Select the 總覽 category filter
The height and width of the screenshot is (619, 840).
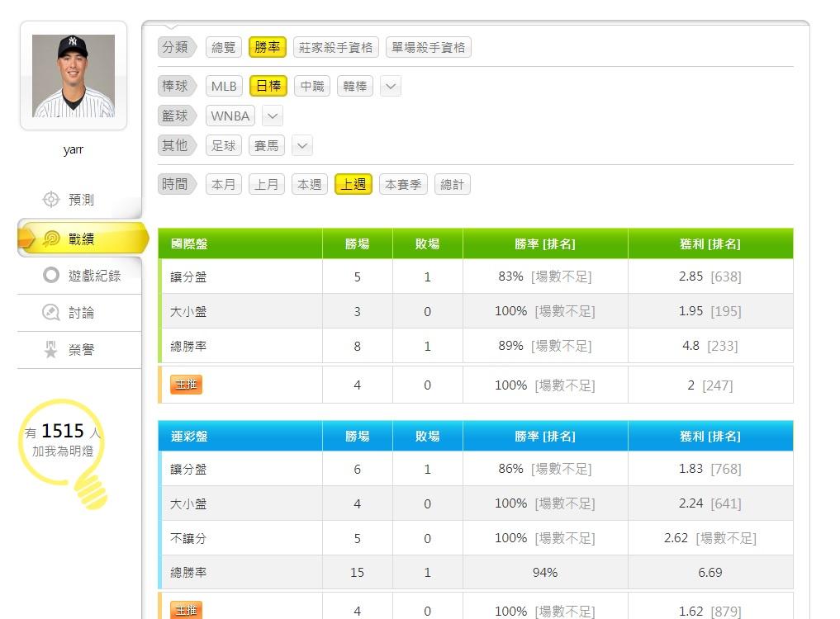(223, 47)
